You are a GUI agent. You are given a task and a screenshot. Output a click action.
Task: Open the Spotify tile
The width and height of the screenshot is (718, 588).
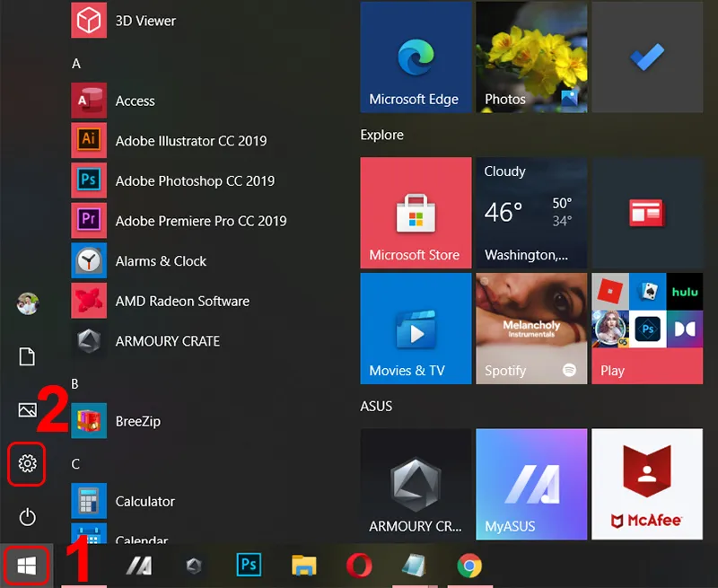click(531, 328)
